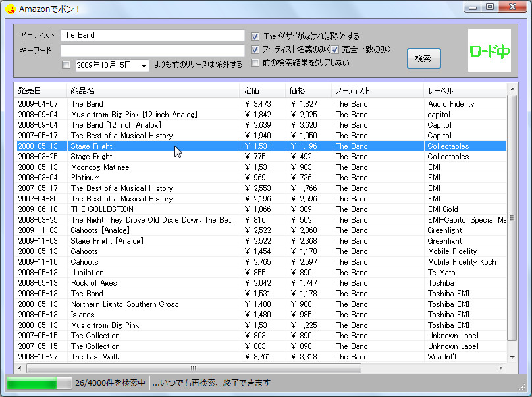The width and height of the screenshot is (532, 397).
Task: Select the 'Moondog Matinee' row
Action: [261, 167]
